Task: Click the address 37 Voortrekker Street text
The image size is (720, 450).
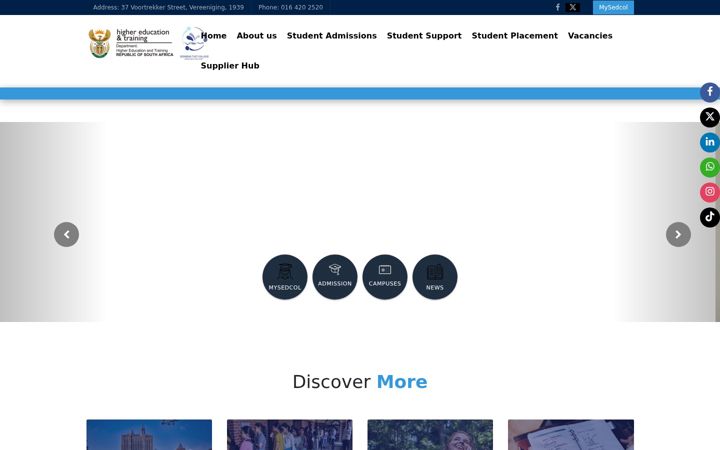Action: 169,7
